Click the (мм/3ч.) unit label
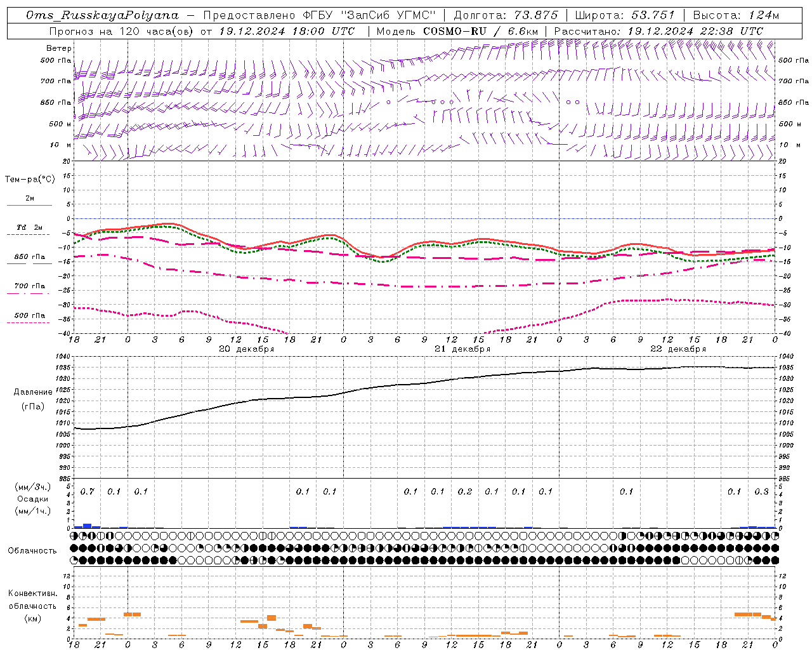The height and width of the screenshot is (650, 812). [x=33, y=487]
